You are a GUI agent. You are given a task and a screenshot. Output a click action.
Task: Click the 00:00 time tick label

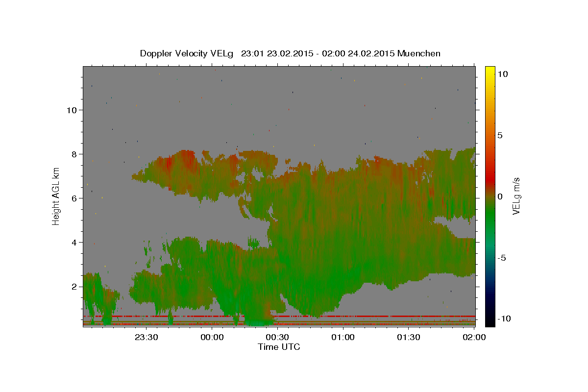pyautogui.click(x=212, y=337)
